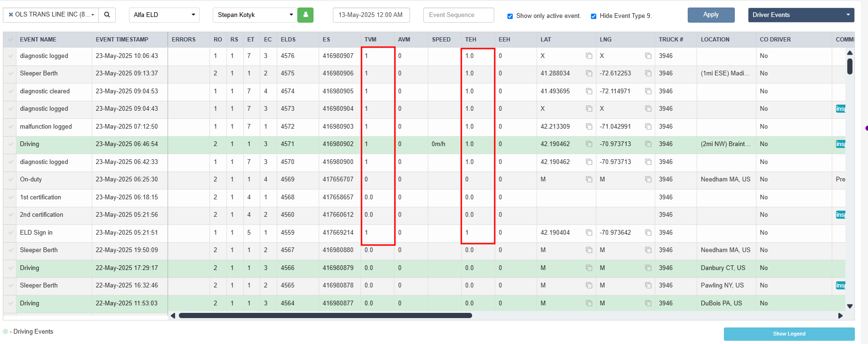Copy longitude icon in On-duty row
The image size is (868, 344).
pos(648,180)
